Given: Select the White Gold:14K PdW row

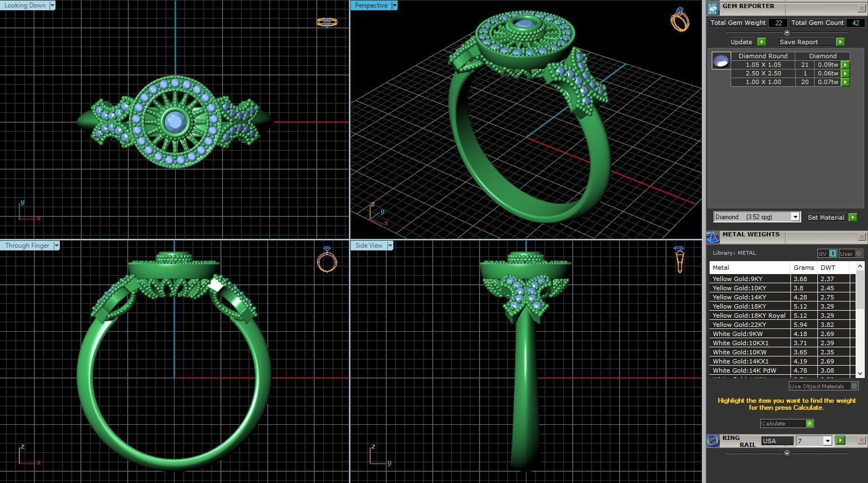Looking at the screenshot, I should (x=782, y=370).
